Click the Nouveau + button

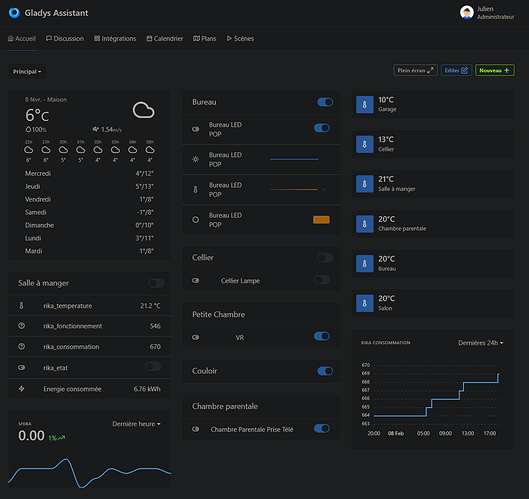pyautogui.click(x=495, y=71)
